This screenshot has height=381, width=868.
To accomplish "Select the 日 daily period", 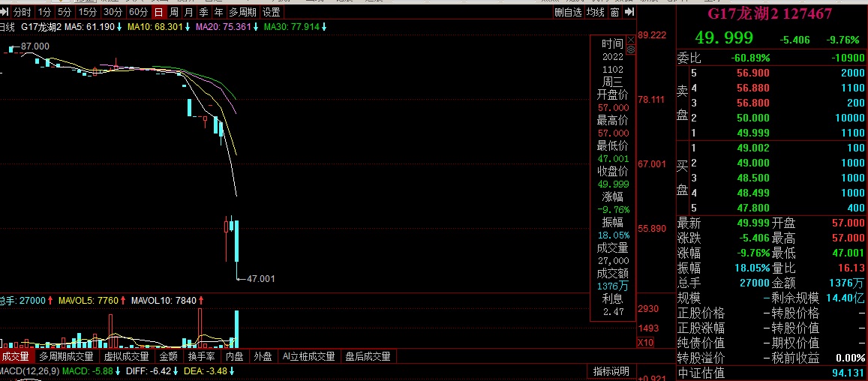I will [159, 12].
